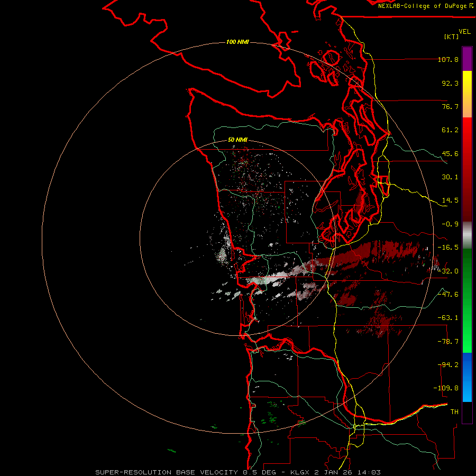This screenshot has height=476, width=476.
Task: Click the 30.1 velocity scale value
Action: pyautogui.click(x=450, y=177)
